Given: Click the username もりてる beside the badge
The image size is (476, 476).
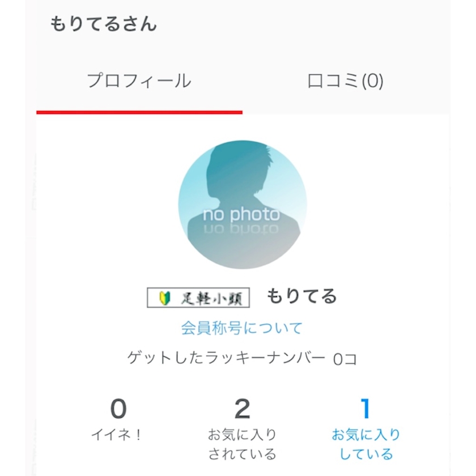Looking at the screenshot, I should pyautogui.click(x=301, y=296).
